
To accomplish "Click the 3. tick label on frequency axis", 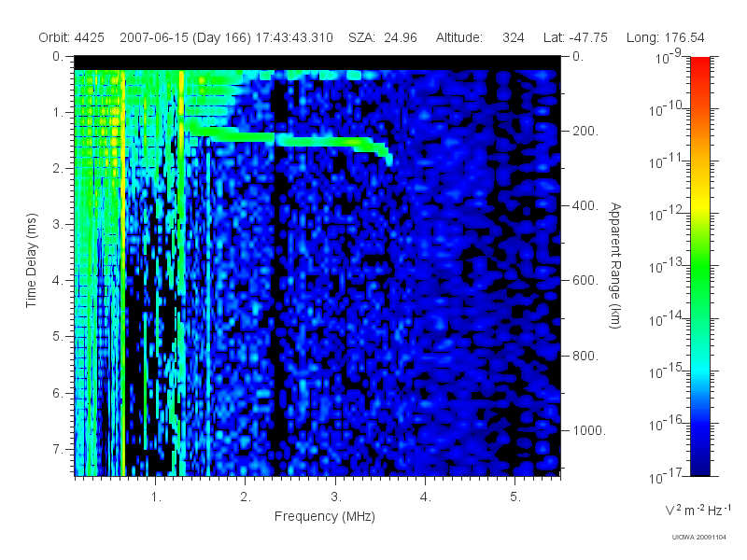I will [x=336, y=497].
